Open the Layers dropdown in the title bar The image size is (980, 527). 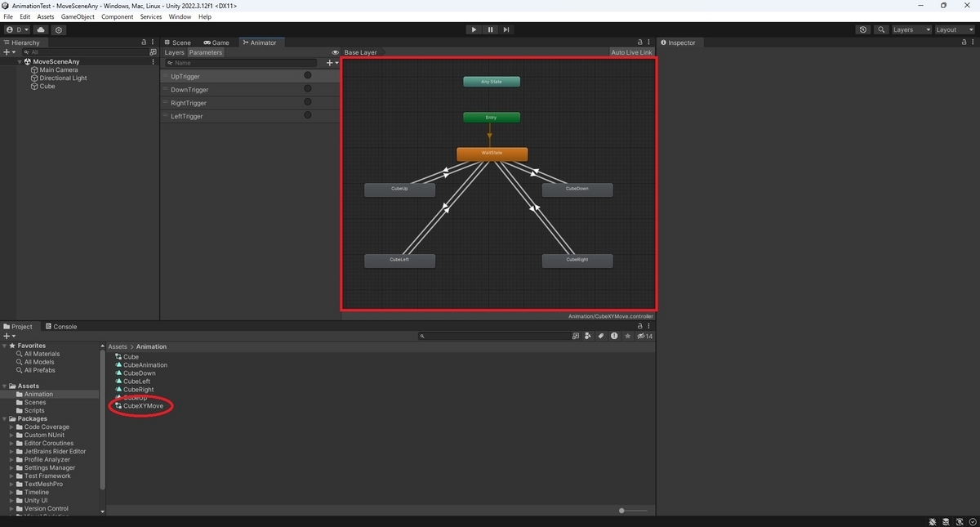point(908,29)
